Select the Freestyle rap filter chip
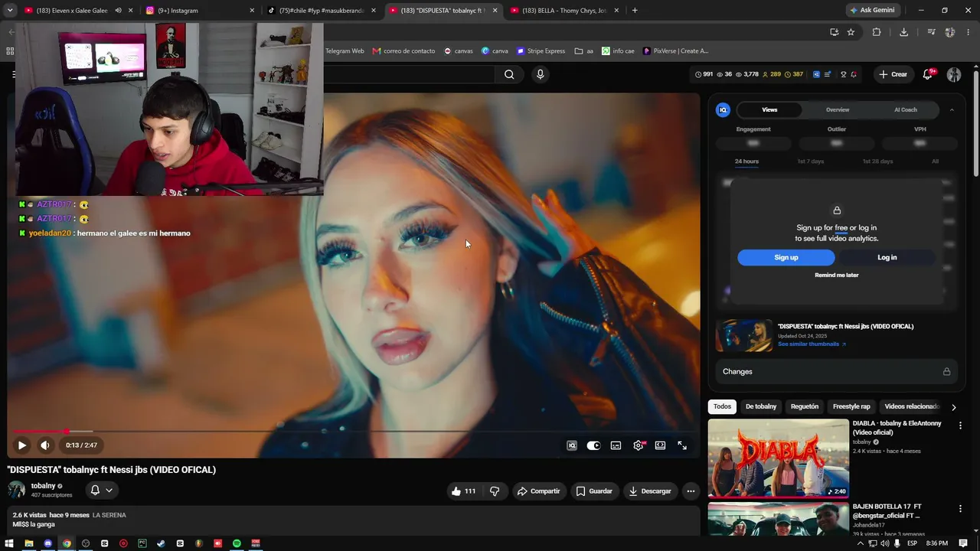The width and height of the screenshot is (980, 551). (x=851, y=406)
